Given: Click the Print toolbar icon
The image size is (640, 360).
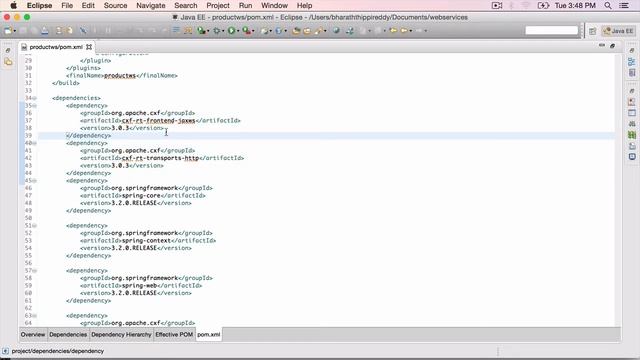Looking at the screenshot, I should click(45, 31).
